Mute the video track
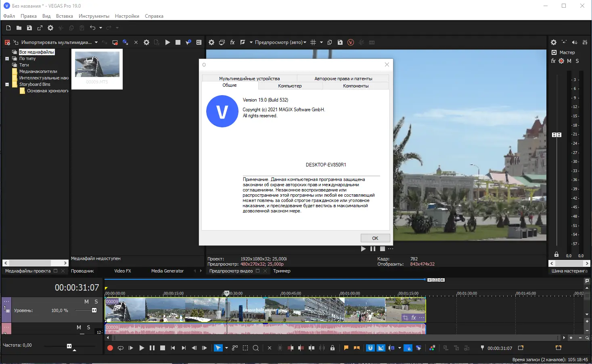The height and width of the screenshot is (364, 592). click(86, 302)
